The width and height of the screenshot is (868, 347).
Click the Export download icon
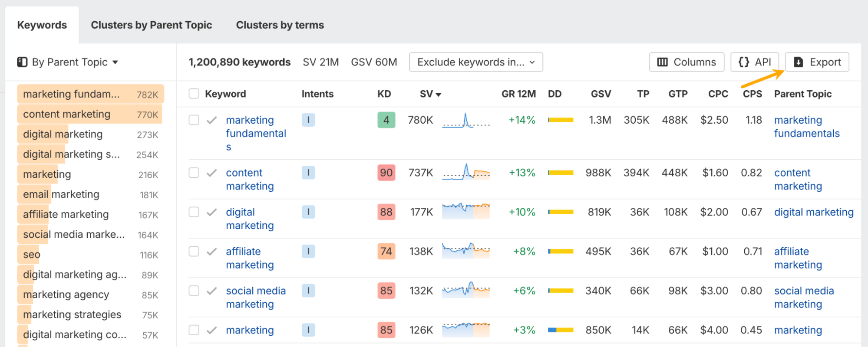tap(798, 62)
